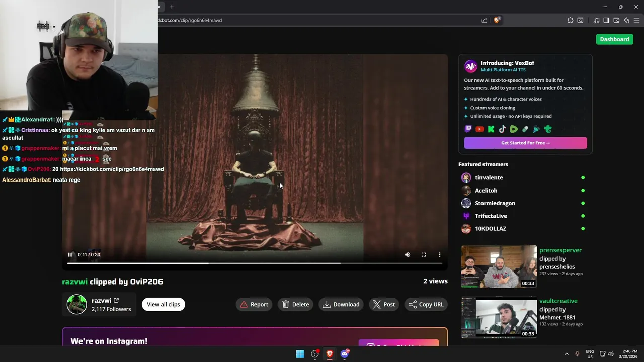Click the kickbot clip link in chat
644x362 pixels.
click(x=112, y=169)
